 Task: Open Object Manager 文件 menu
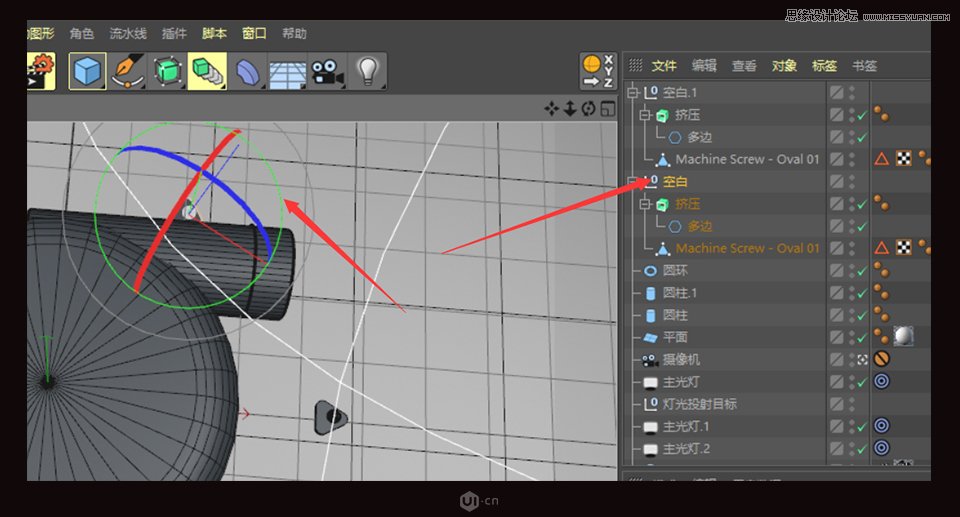(x=664, y=66)
